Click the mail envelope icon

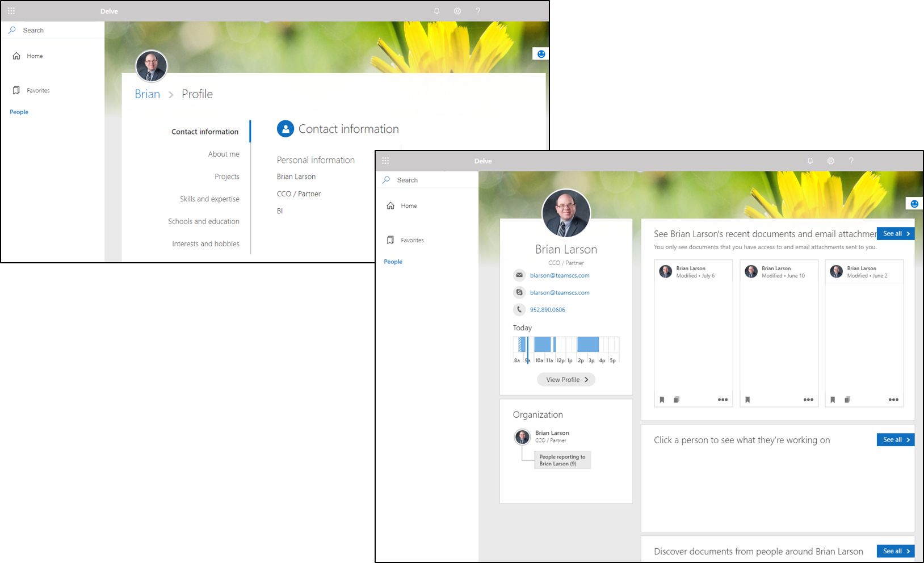point(519,275)
